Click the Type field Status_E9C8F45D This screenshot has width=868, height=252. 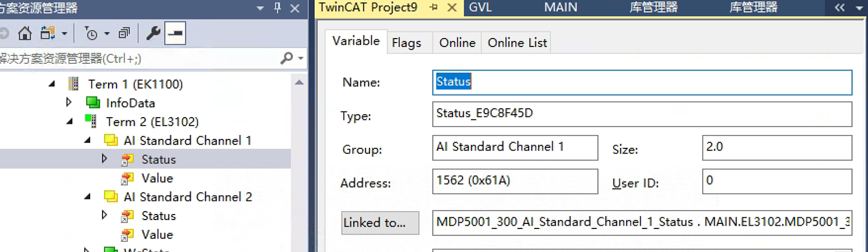[x=642, y=114]
